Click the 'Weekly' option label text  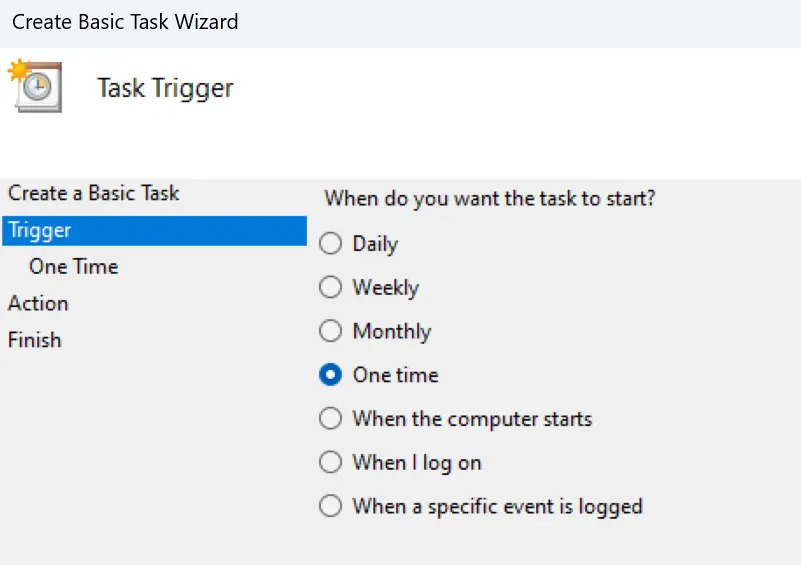[x=386, y=288]
